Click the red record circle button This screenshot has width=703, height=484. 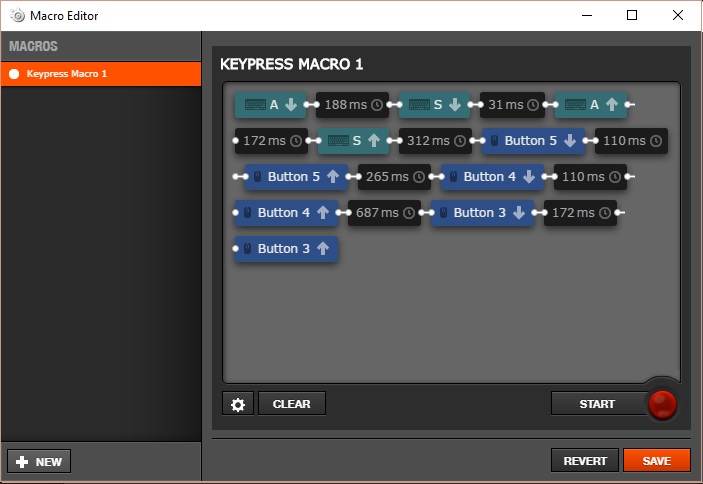662,404
